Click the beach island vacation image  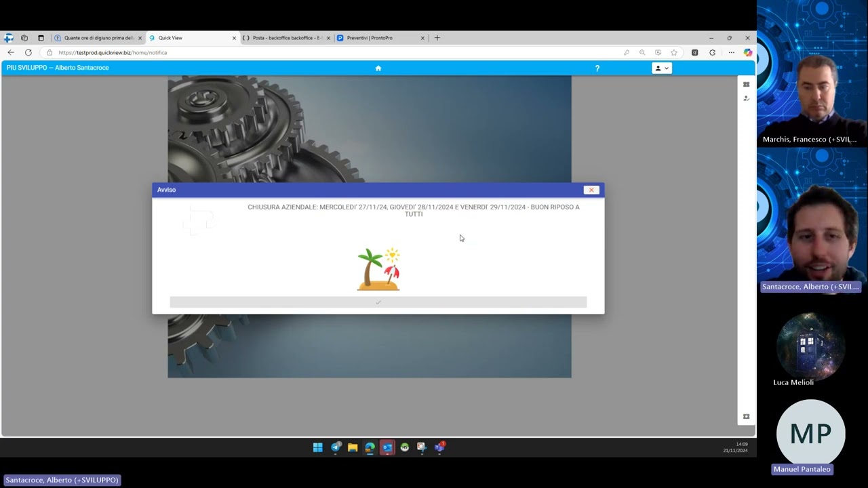coord(378,269)
